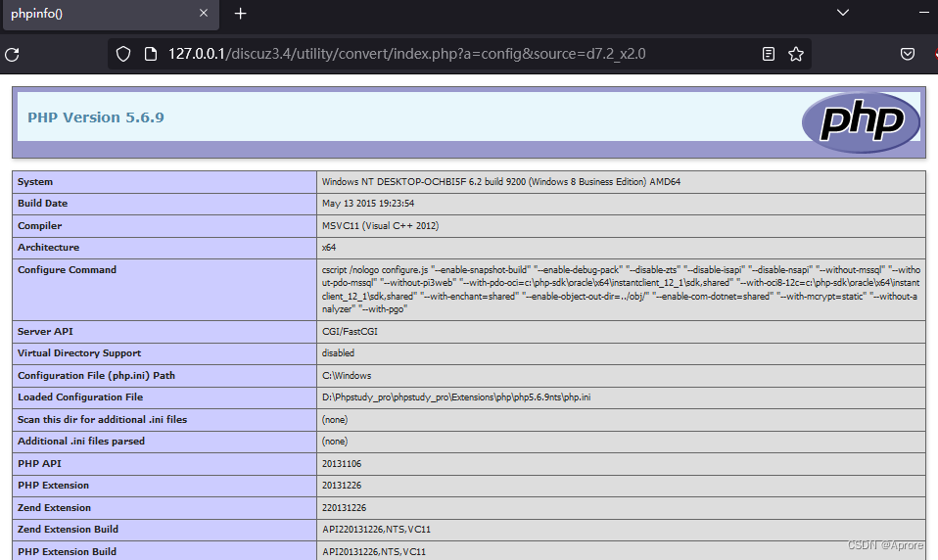The width and height of the screenshot is (938, 560).
Task: Click the PHP API label
Action: [39, 464]
